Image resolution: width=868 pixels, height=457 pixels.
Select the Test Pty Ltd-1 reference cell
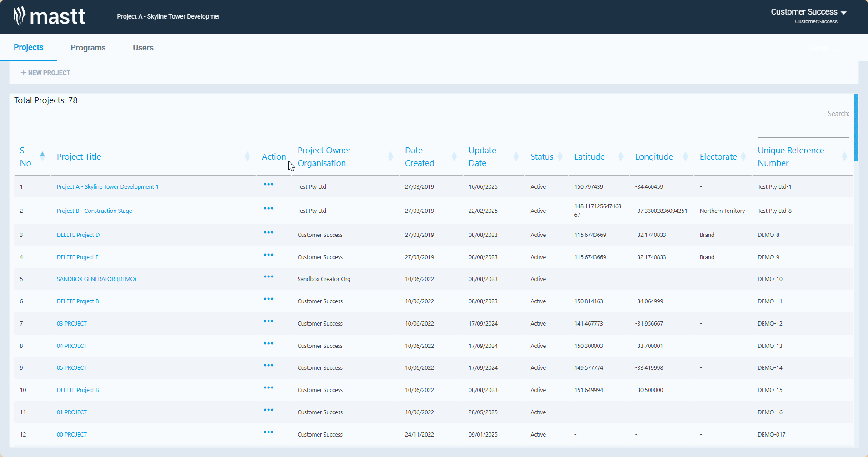[774, 187]
